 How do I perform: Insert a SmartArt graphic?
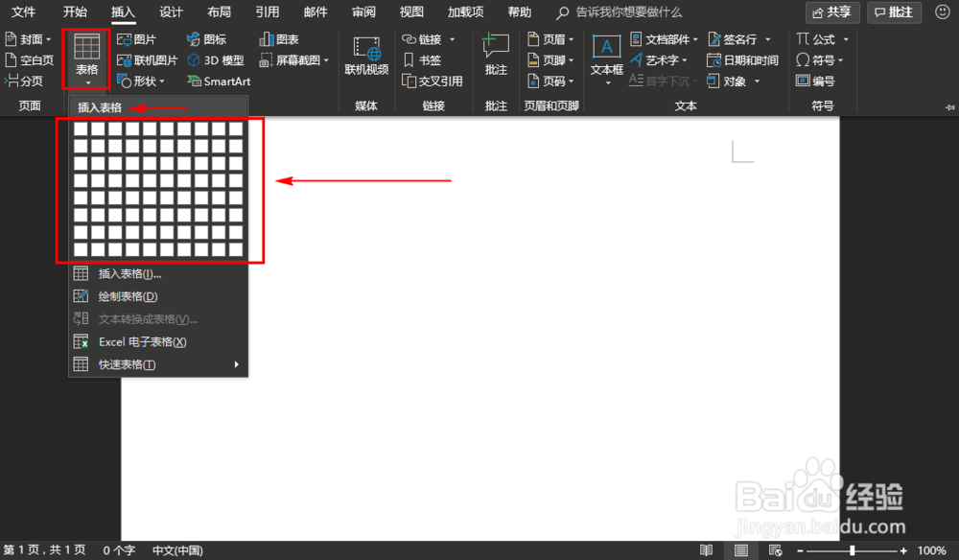click(x=219, y=81)
